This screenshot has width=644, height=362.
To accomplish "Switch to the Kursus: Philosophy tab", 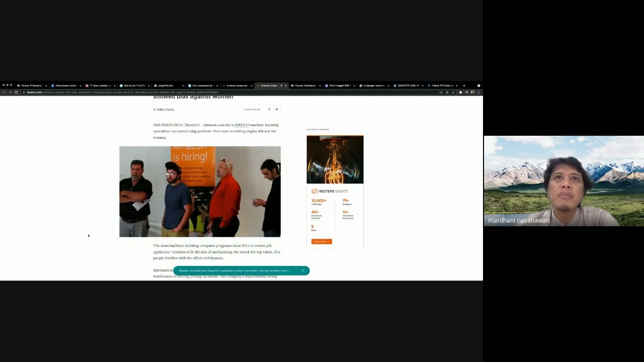I will (32, 85).
